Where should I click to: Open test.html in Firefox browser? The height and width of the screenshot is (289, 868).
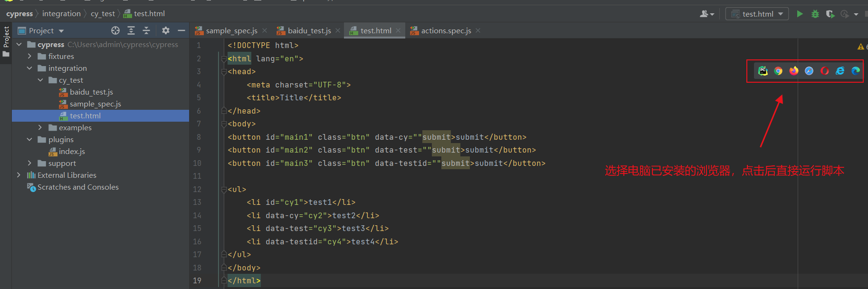pyautogui.click(x=794, y=71)
